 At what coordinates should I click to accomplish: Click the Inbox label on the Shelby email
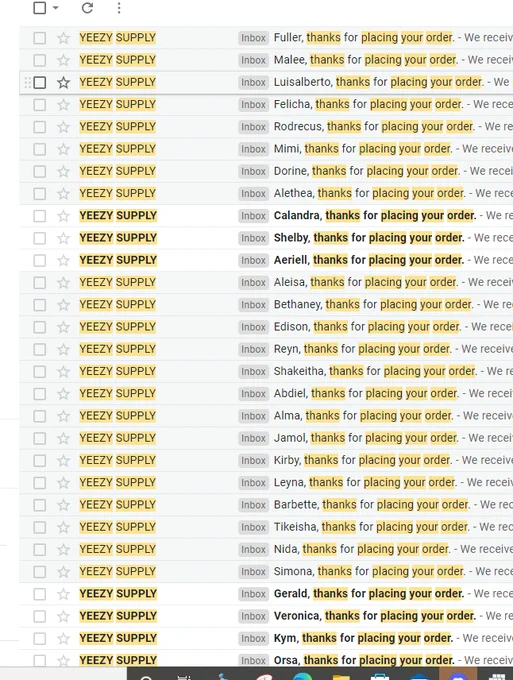coord(253,238)
